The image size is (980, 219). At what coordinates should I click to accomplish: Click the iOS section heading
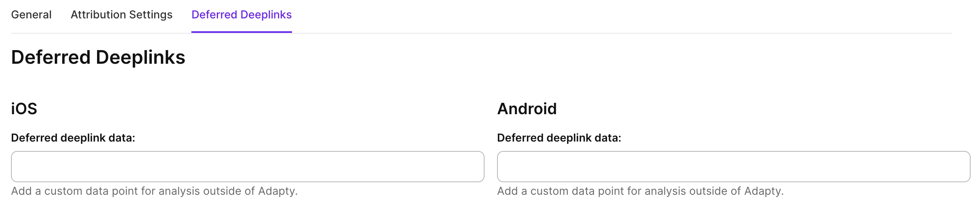pyautogui.click(x=24, y=109)
